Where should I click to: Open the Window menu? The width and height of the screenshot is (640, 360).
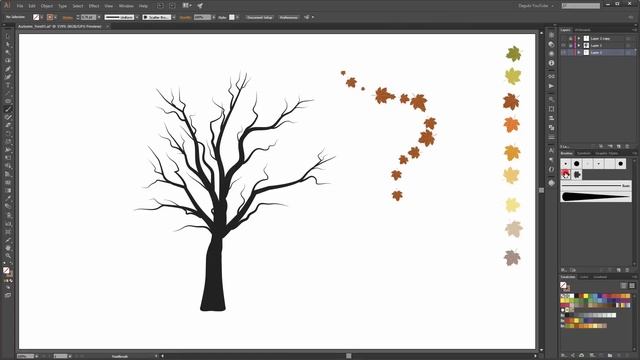126,6
